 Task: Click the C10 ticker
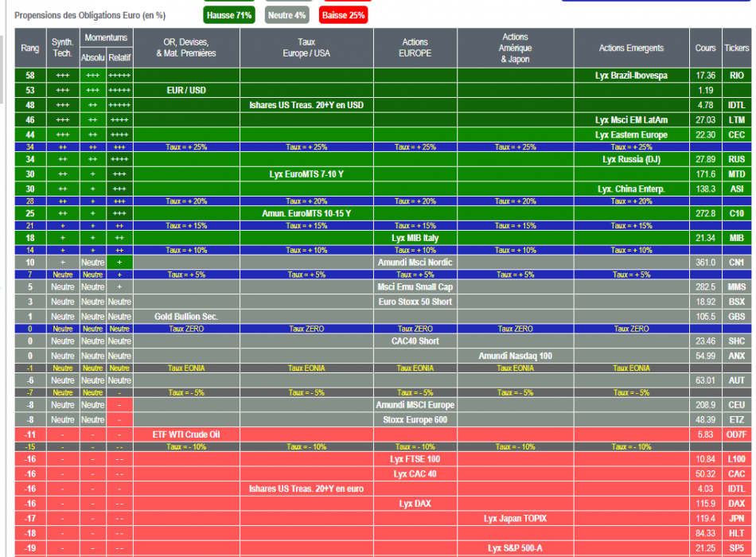pos(737,213)
